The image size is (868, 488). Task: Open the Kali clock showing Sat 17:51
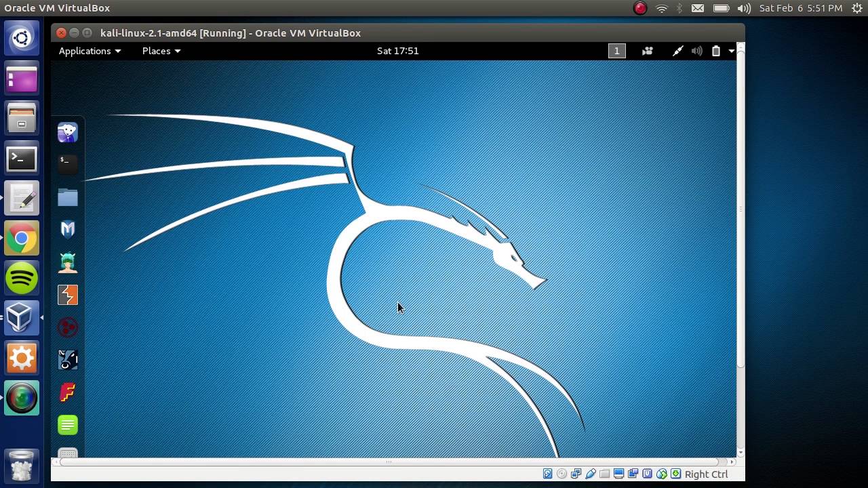click(x=398, y=51)
